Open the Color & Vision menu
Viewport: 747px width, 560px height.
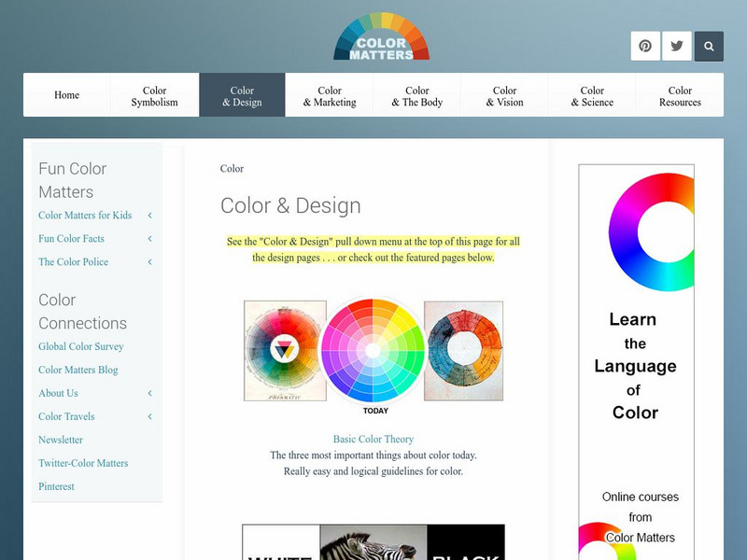click(504, 96)
